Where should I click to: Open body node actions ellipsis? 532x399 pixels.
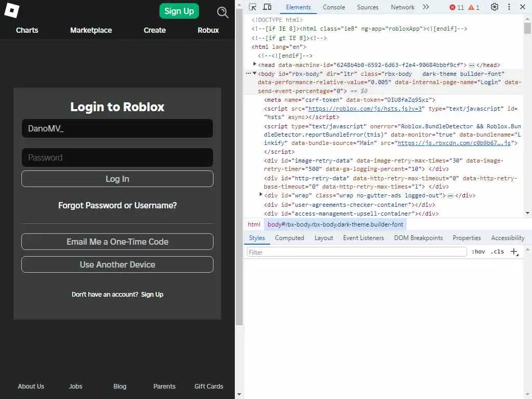coord(248,73)
